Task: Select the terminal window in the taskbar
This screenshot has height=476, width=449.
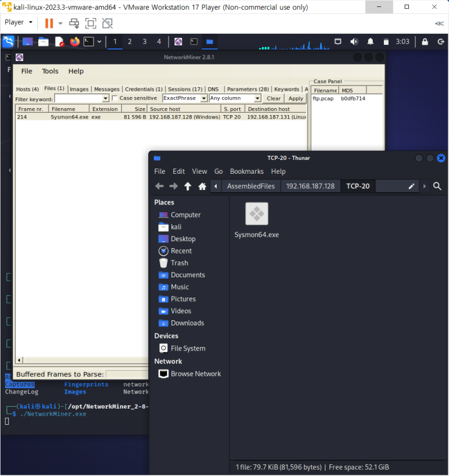Action: (194, 42)
